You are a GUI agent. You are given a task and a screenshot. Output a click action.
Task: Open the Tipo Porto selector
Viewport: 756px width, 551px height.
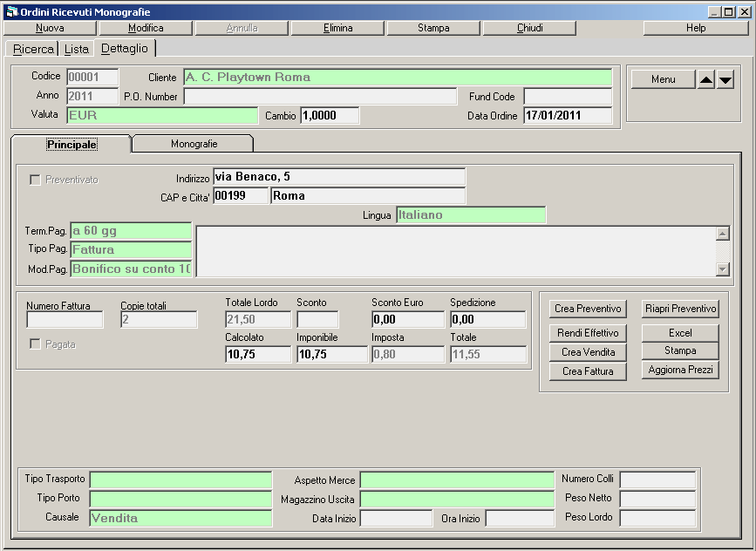180,499
